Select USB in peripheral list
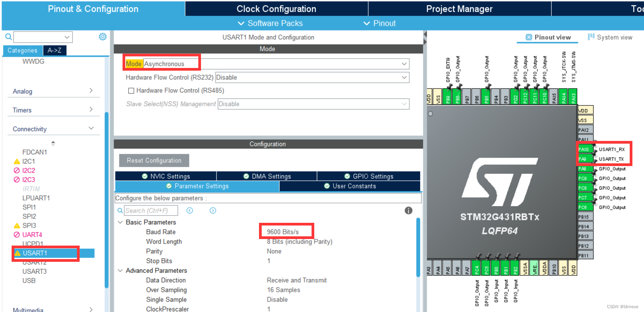644x312 pixels. point(29,281)
